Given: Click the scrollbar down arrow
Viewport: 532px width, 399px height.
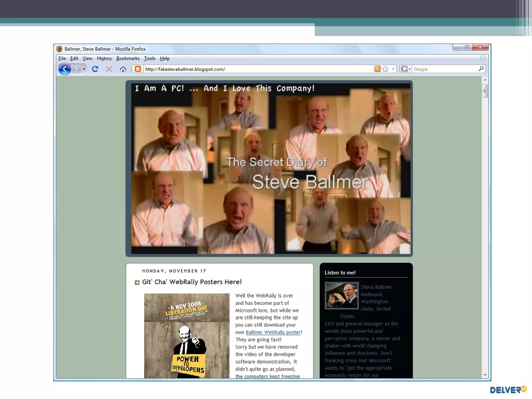Looking at the screenshot, I should (x=485, y=375).
